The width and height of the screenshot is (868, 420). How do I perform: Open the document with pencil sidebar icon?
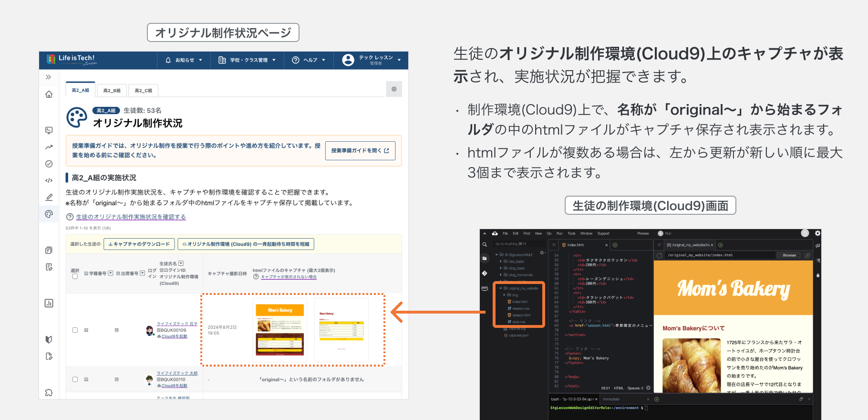pos(49,267)
